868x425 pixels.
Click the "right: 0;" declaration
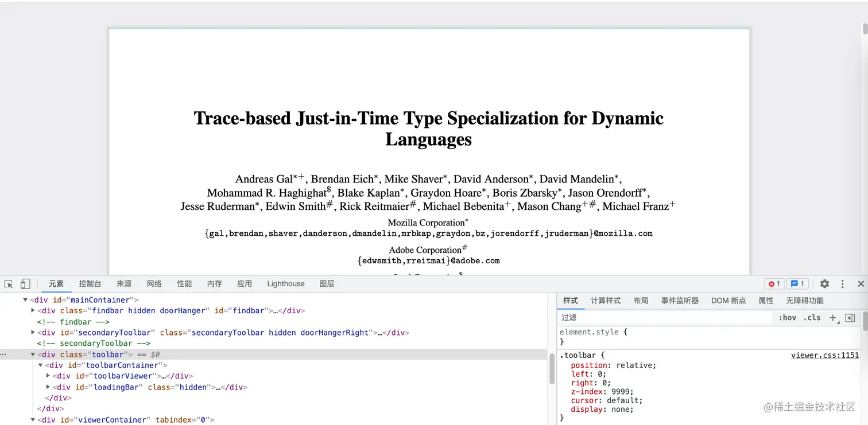click(591, 383)
